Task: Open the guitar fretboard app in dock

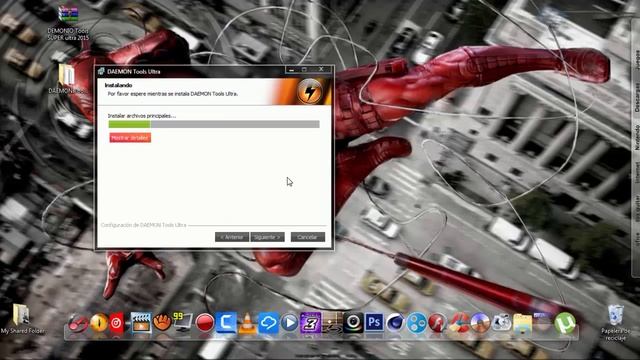Action: [332, 322]
